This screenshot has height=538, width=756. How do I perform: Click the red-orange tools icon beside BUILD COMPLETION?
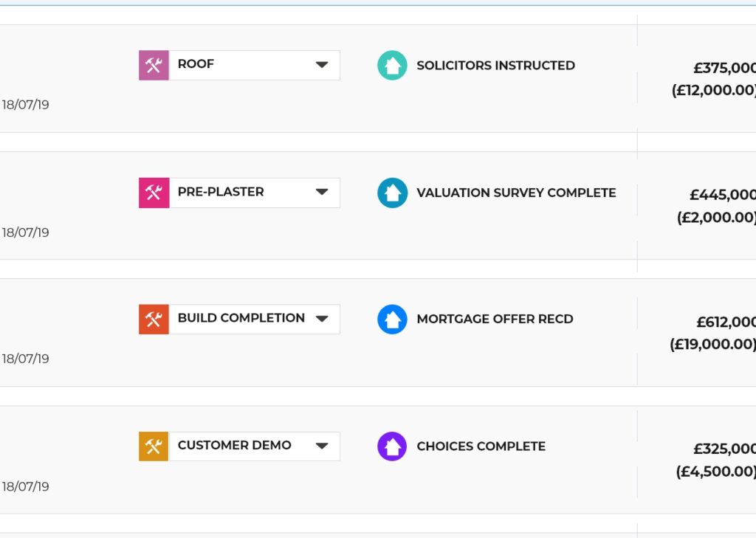tap(154, 319)
